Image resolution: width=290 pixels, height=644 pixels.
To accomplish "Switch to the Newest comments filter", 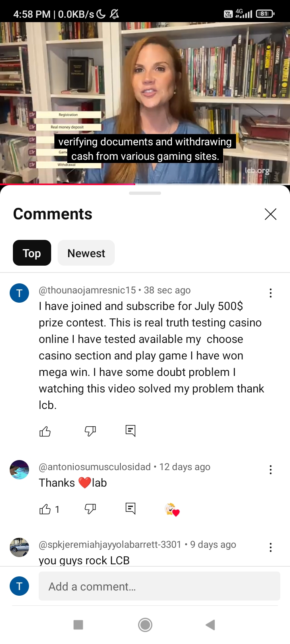I will click(x=86, y=253).
